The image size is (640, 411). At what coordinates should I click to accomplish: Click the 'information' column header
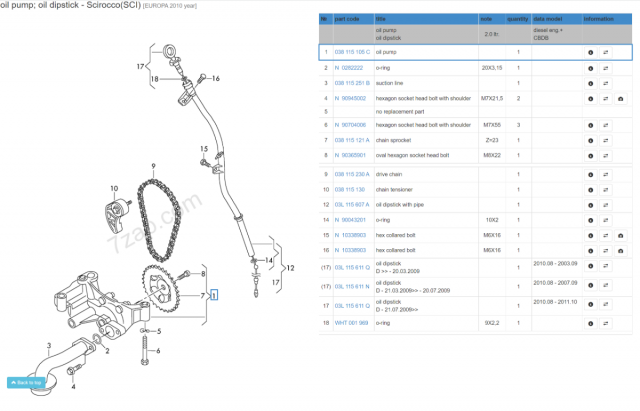tap(599, 19)
